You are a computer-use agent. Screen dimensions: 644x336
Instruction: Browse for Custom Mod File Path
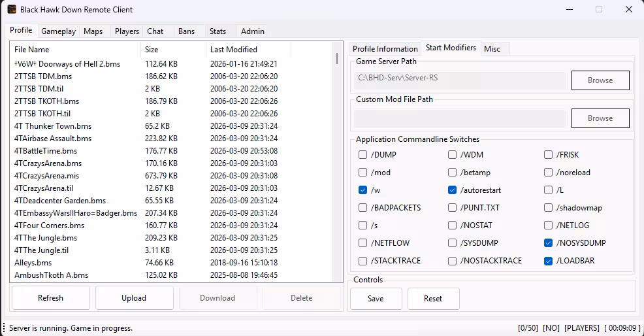[600, 118]
